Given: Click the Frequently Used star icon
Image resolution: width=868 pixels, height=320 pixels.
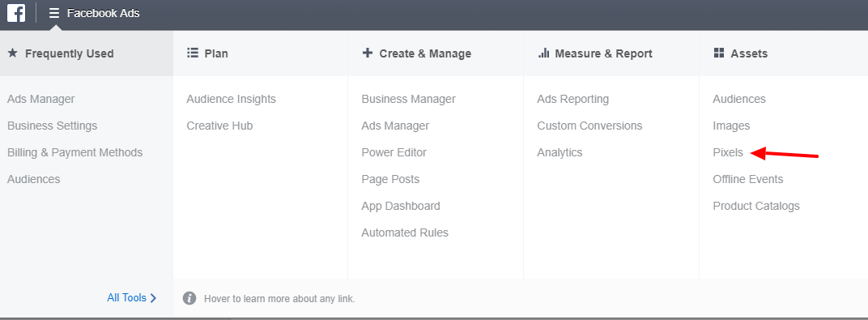Looking at the screenshot, I should point(13,53).
